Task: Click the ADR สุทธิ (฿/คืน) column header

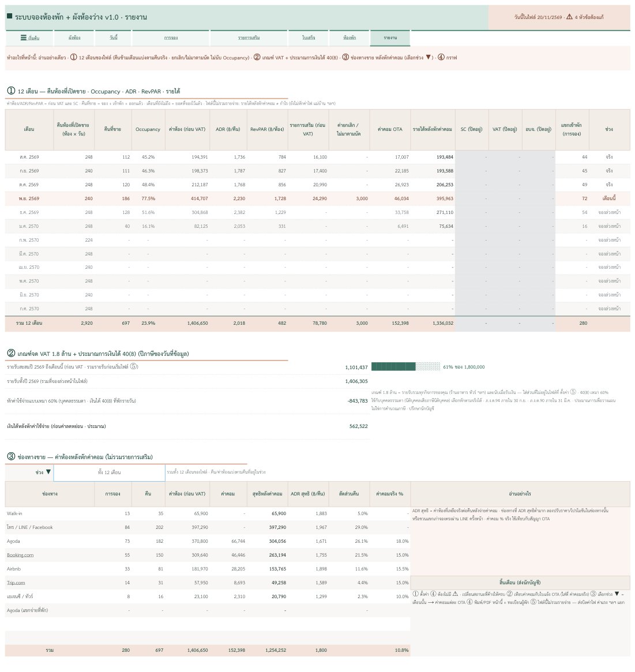Action: coord(307,494)
